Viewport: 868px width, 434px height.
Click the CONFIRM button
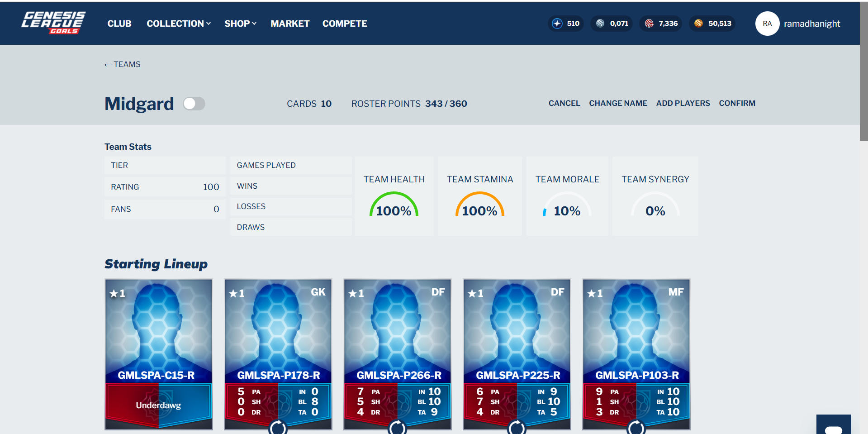737,103
